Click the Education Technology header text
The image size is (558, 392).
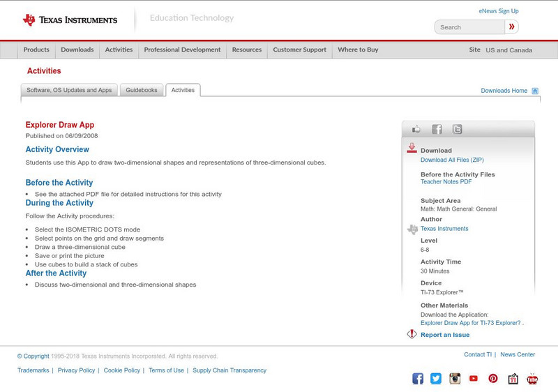tap(192, 17)
